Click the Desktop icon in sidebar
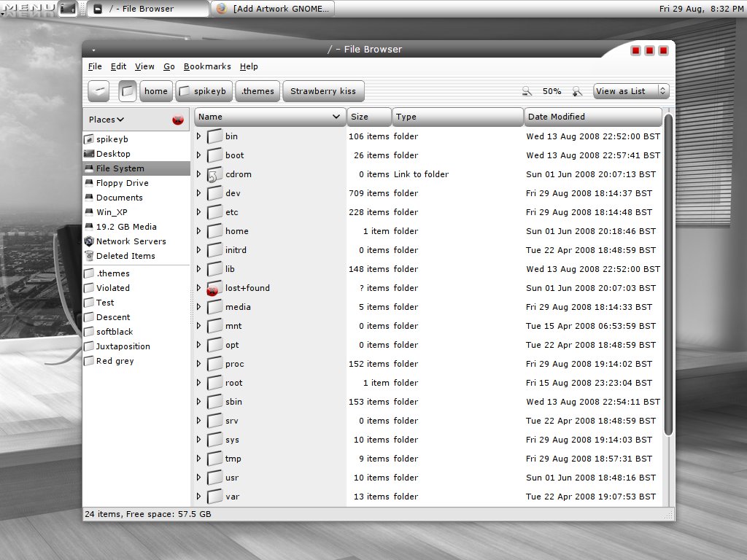This screenshot has width=747, height=560. click(x=88, y=154)
